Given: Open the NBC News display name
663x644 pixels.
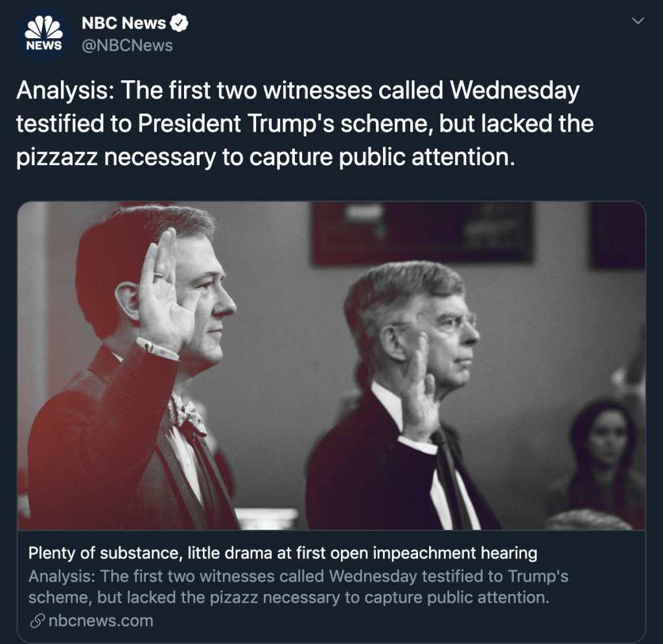Looking at the screenshot, I should (x=124, y=23).
